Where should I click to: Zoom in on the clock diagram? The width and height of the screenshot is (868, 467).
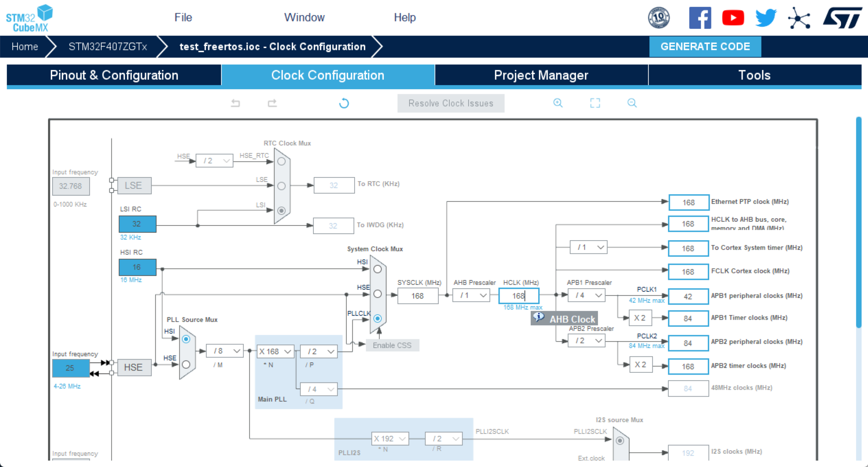coord(558,103)
